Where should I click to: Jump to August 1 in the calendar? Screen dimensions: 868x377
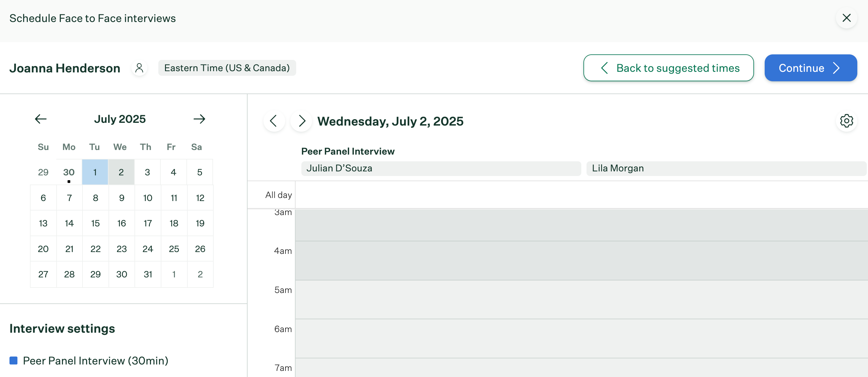174,275
